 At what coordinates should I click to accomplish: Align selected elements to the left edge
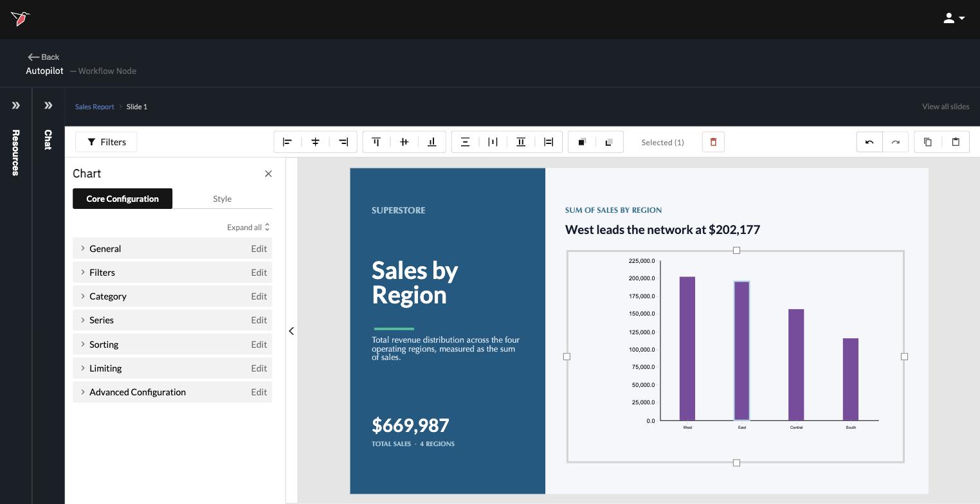click(x=287, y=142)
